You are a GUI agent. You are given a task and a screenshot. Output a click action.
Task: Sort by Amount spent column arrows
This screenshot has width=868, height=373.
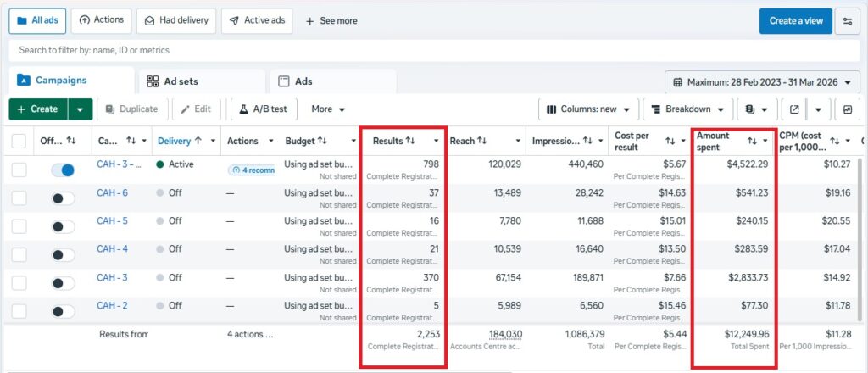click(x=752, y=141)
